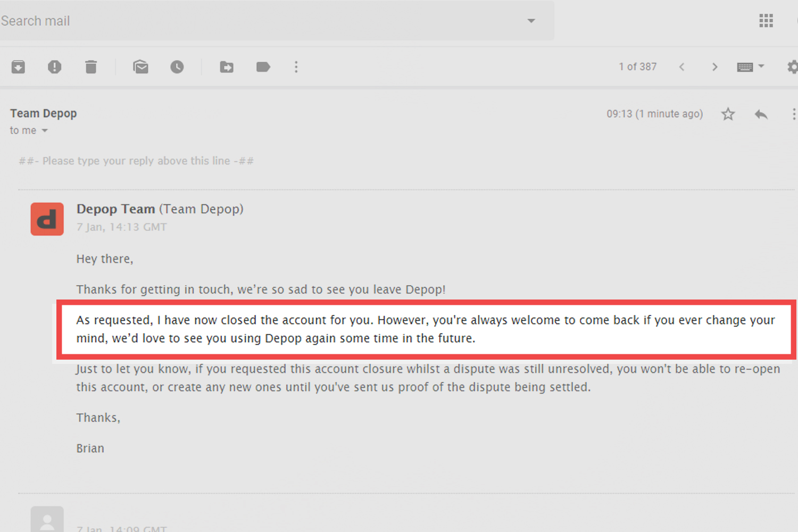Reply to the Team Depop email
Viewport: 798px width, 532px height.
(x=761, y=114)
